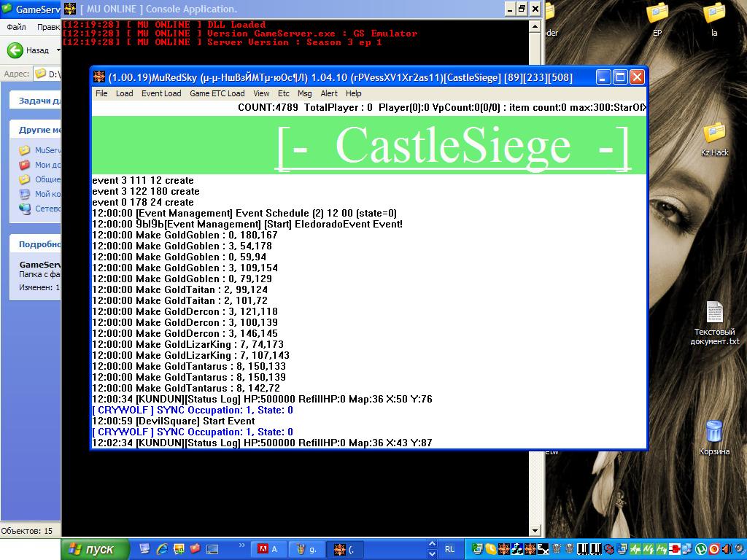This screenshot has width=747, height=560.
Task: Open the Etc menu
Action: [284, 93]
